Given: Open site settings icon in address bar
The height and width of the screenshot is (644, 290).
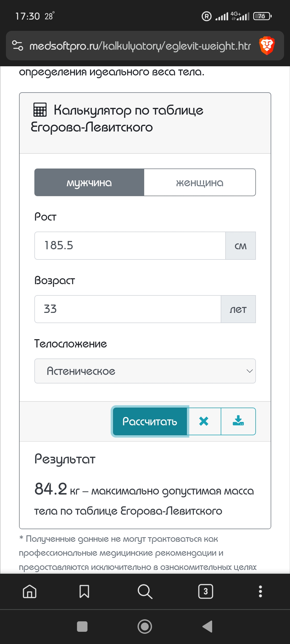Looking at the screenshot, I should 18,45.
